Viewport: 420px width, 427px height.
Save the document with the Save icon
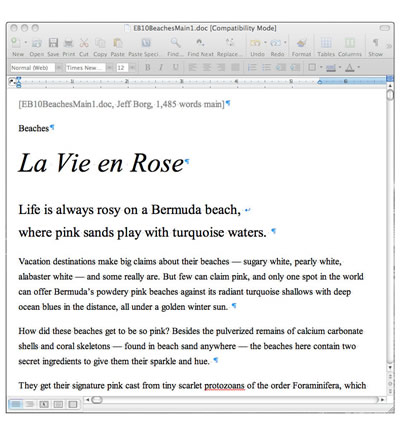[53, 43]
